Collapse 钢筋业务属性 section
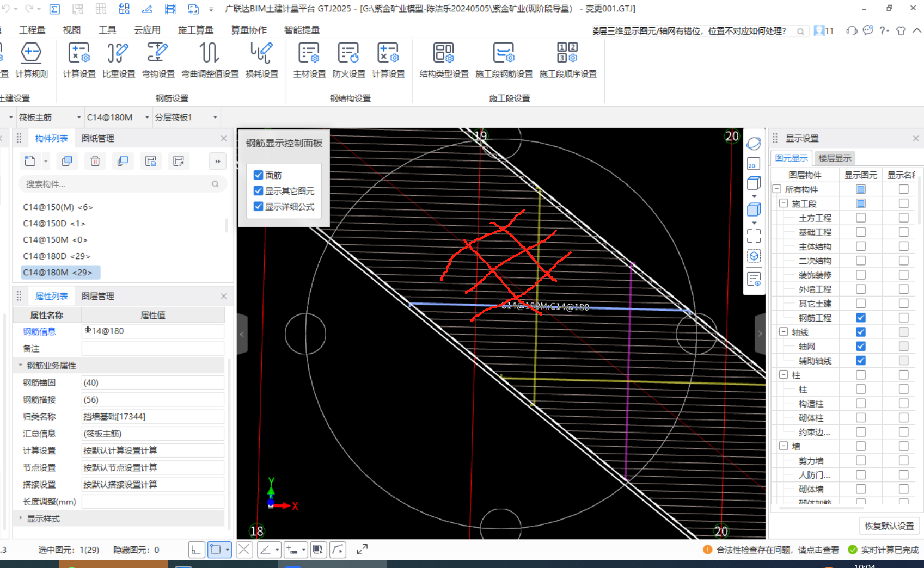This screenshot has width=924, height=568. [21, 366]
